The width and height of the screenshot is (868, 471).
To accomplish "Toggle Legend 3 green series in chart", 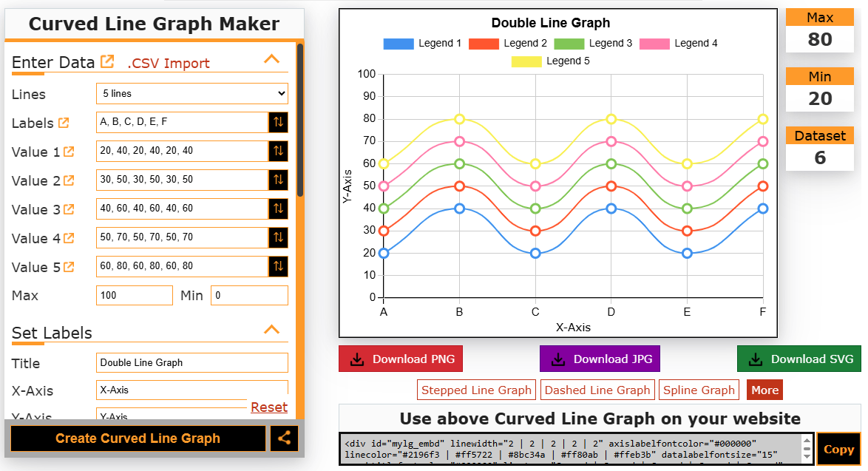I will point(593,43).
